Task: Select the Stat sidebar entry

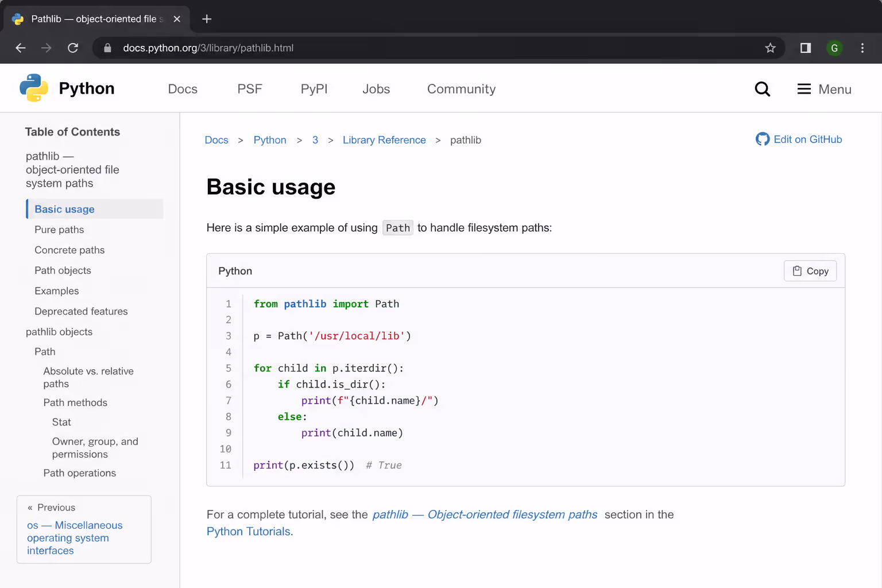Action: coord(61,422)
